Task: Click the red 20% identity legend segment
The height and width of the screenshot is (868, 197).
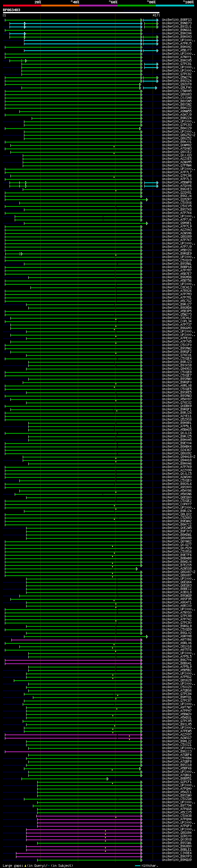Action: click(x=22, y=6)
